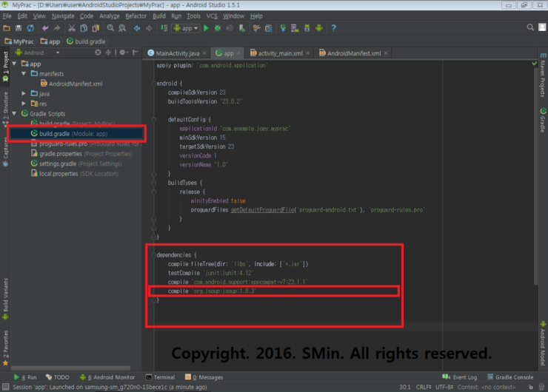Expand the res folder node

tap(24, 104)
